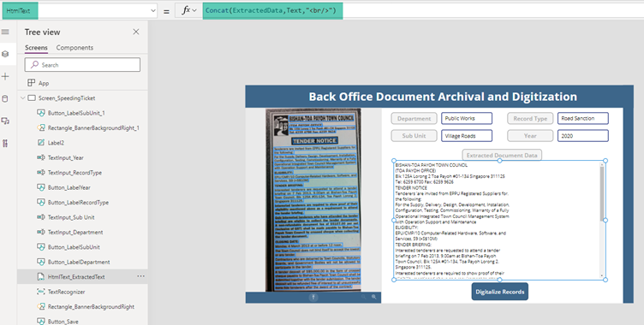644x325 pixels.
Task: Click the TextInput_Sub Unit control icon
Action: 40,217
